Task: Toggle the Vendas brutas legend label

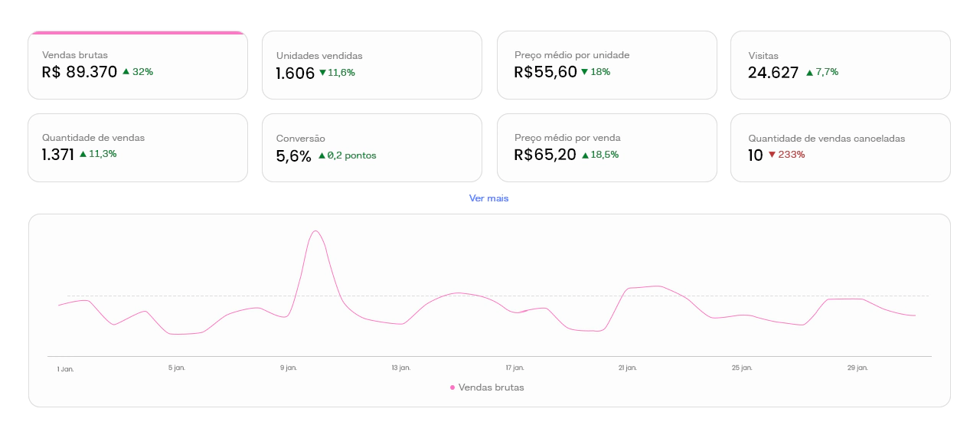Action: [x=491, y=387]
